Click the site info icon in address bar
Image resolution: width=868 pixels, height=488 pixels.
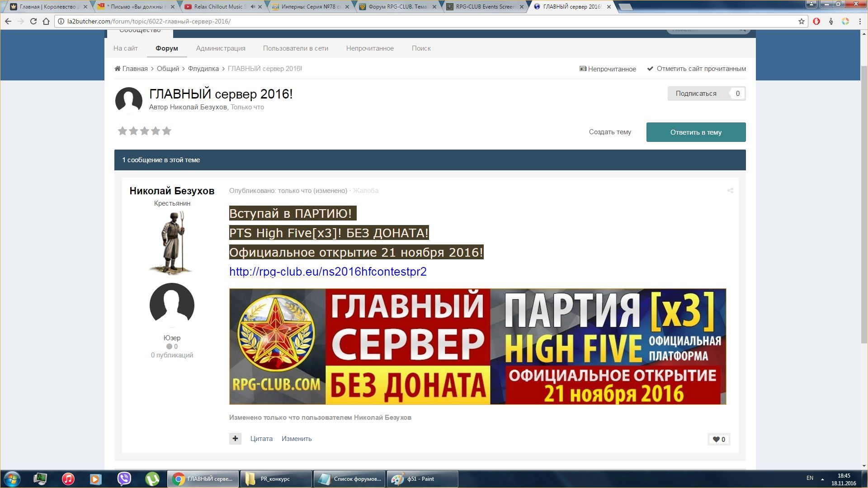pyautogui.click(x=61, y=21)
